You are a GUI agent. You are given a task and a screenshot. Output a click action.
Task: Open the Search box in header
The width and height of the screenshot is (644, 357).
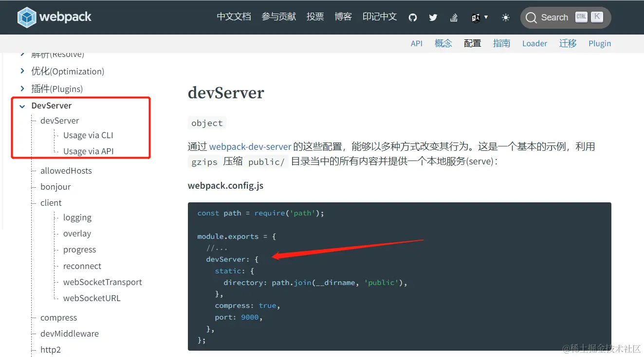[x=566, y=18]
